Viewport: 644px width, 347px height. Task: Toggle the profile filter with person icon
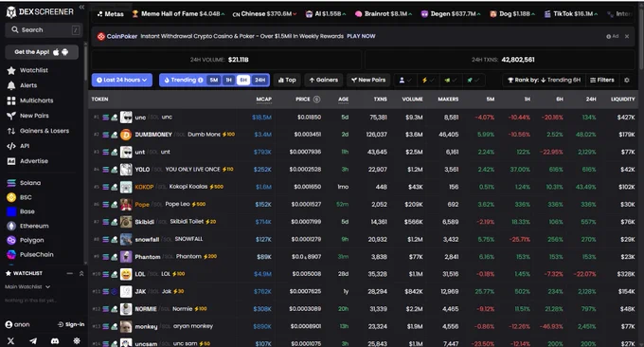[405, 81]
